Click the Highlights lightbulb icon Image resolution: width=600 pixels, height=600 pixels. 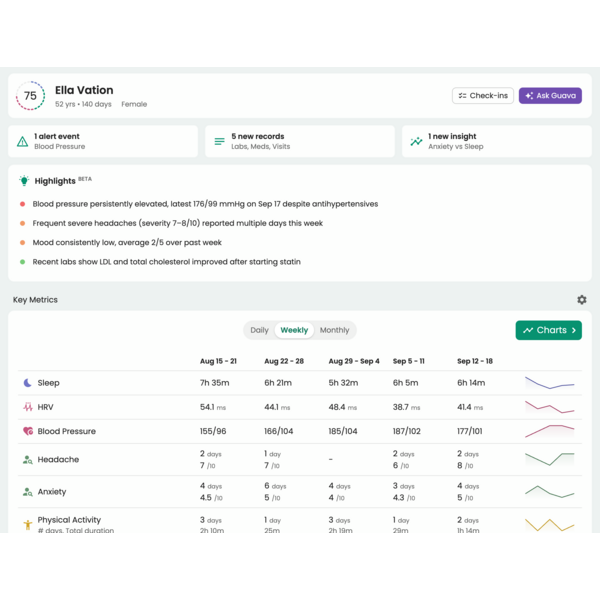pyautogui.click(x=24, y=181)
